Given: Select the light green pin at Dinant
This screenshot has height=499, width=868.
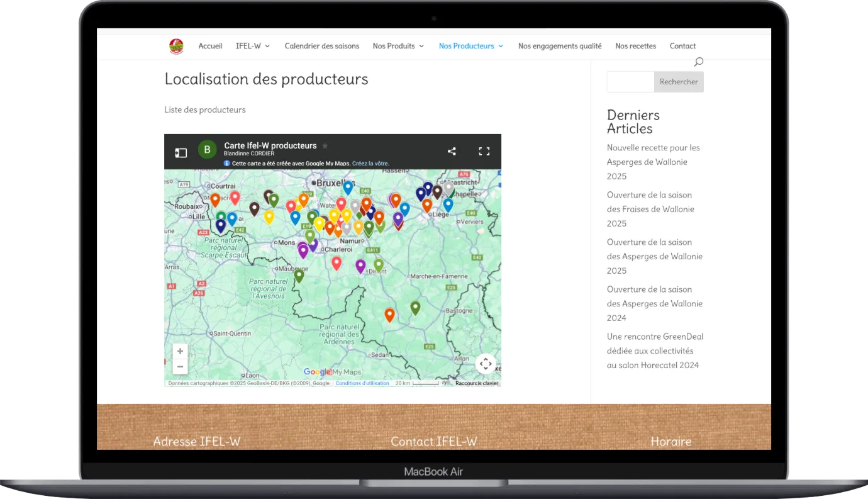Looking at the screenshot, I should tap(379, 265).
